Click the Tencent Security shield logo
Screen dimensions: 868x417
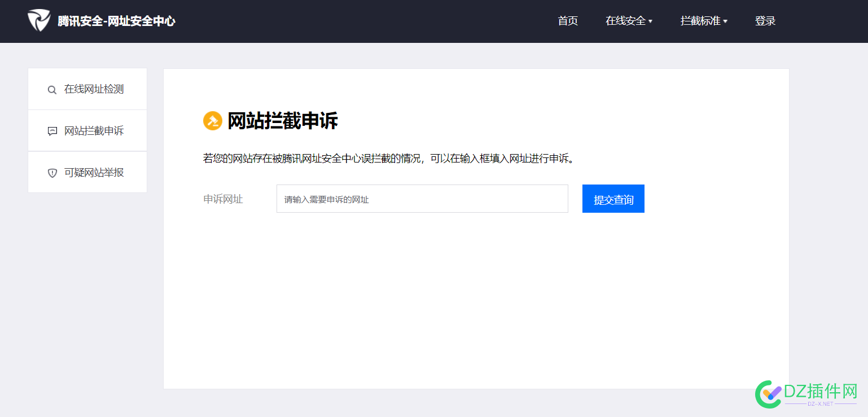pos(39,21)
